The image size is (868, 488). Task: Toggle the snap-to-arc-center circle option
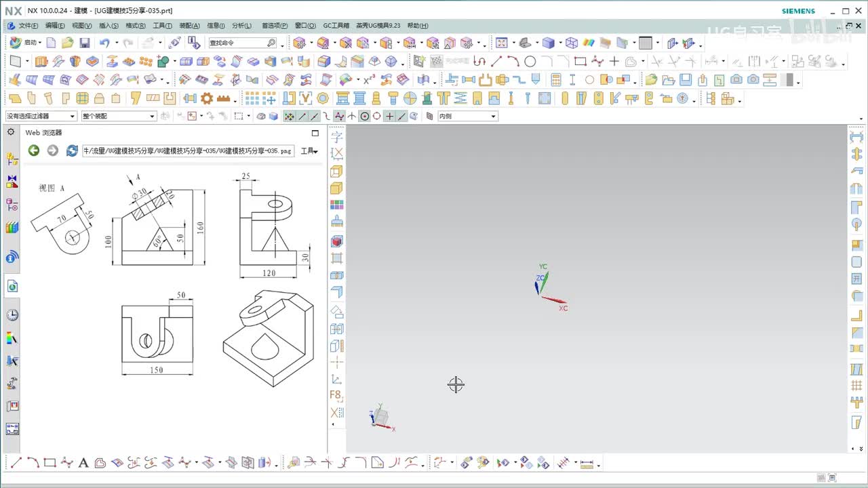pos(365,117)
